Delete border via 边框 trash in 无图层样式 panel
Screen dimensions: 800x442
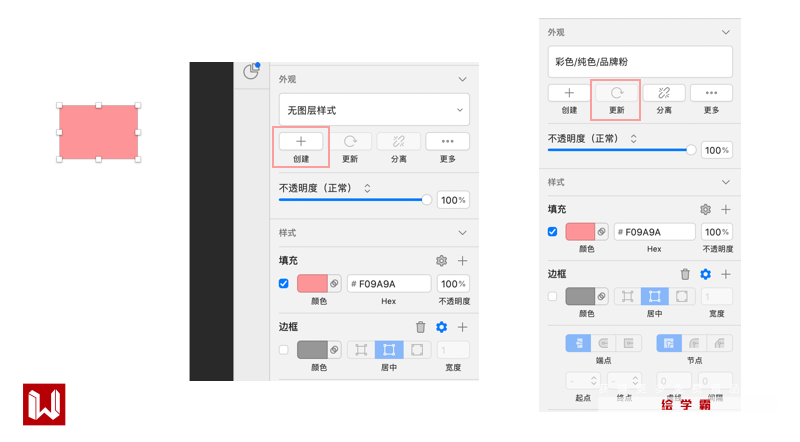pyautogui.click(x=420, y=327)
